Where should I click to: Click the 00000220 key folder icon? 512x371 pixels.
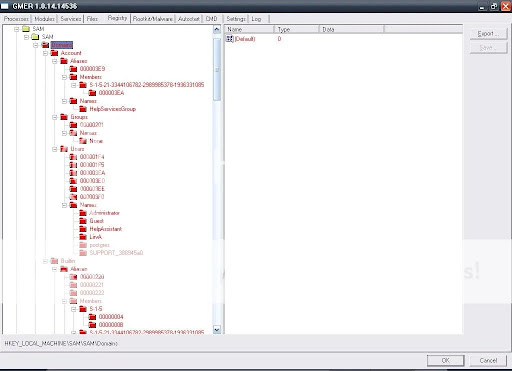pos(73,277)
